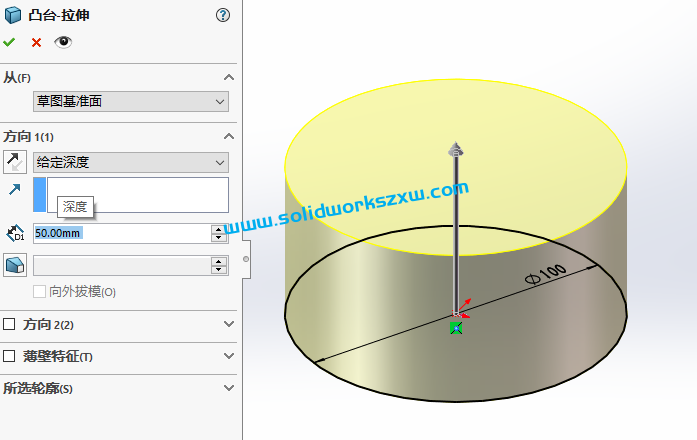Viewport: 697px width, 440px height.
Task: Click the sketch origin marker in viewport
Action: click(456, 326)
